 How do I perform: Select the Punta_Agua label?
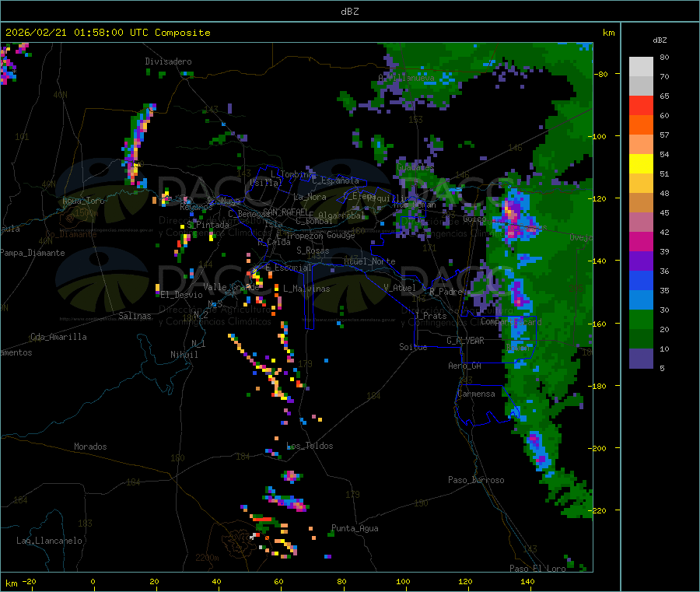click(x=355, y=528)
